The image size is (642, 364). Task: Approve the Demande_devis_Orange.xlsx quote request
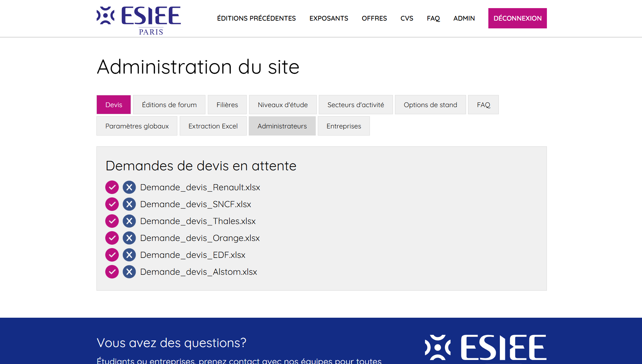tap(112, 238)
